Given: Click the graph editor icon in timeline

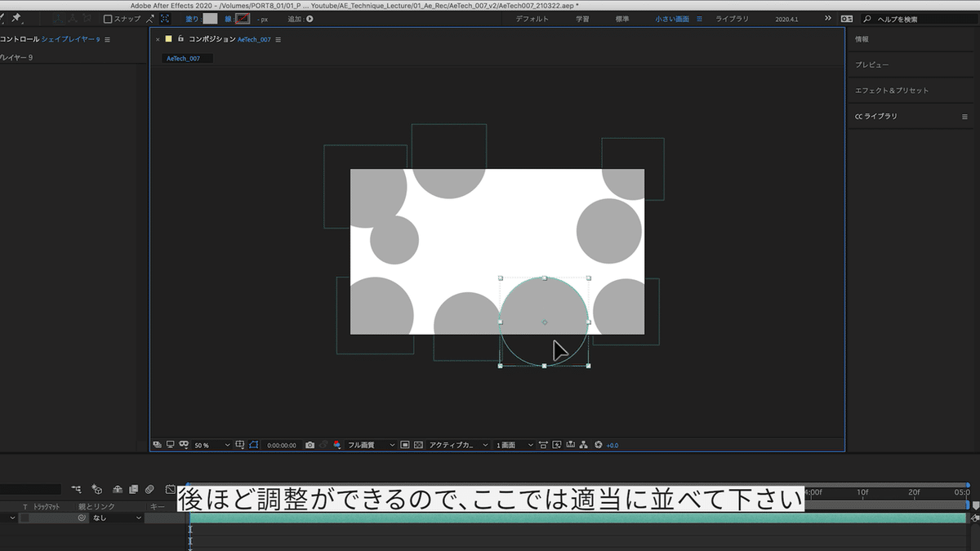Looking at the screenshot, I should (170, 490).
